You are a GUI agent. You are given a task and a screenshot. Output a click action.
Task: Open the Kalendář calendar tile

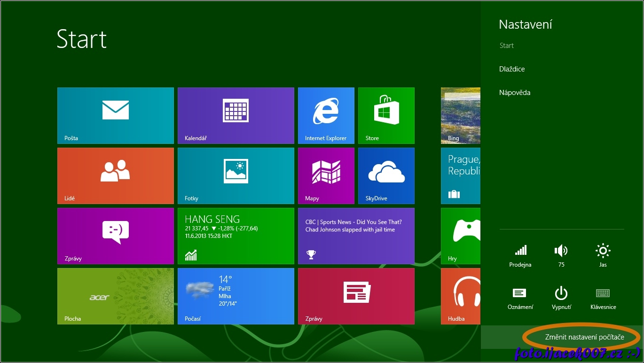(x=236, y=115)
